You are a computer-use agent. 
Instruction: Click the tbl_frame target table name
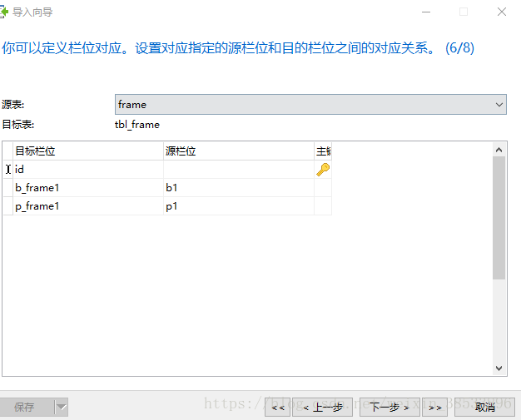(x=137, y=125)
